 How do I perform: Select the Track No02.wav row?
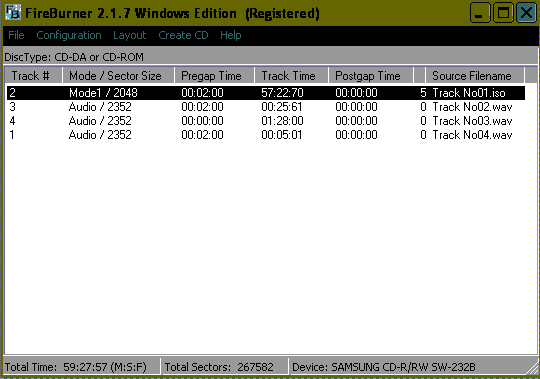[266, 107]
